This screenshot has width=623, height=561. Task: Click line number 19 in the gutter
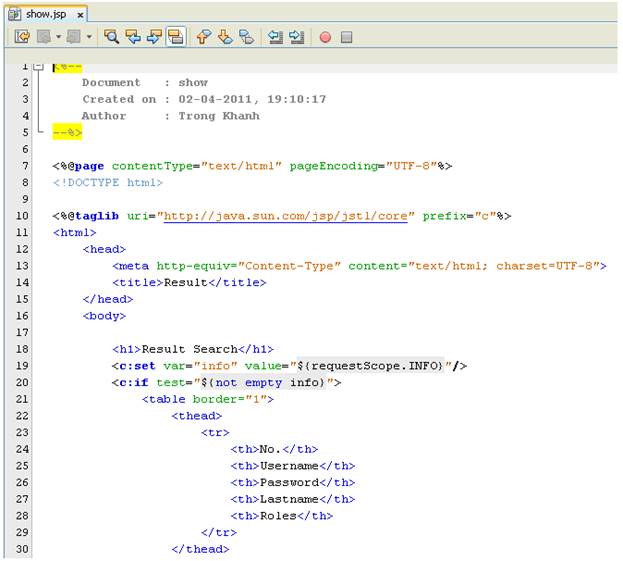[22, 366]
